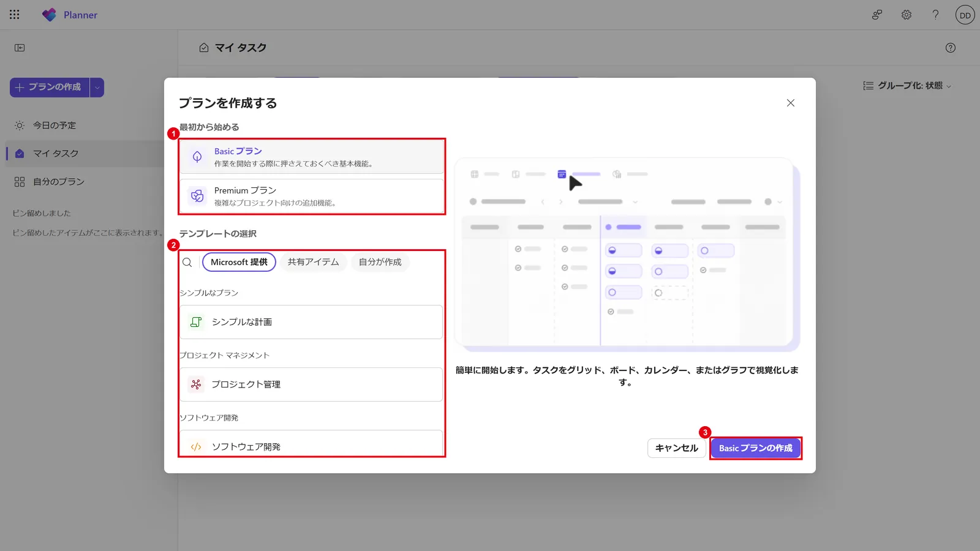
Task: Click the Planner logo icon
Action: (x=49, y=15)
